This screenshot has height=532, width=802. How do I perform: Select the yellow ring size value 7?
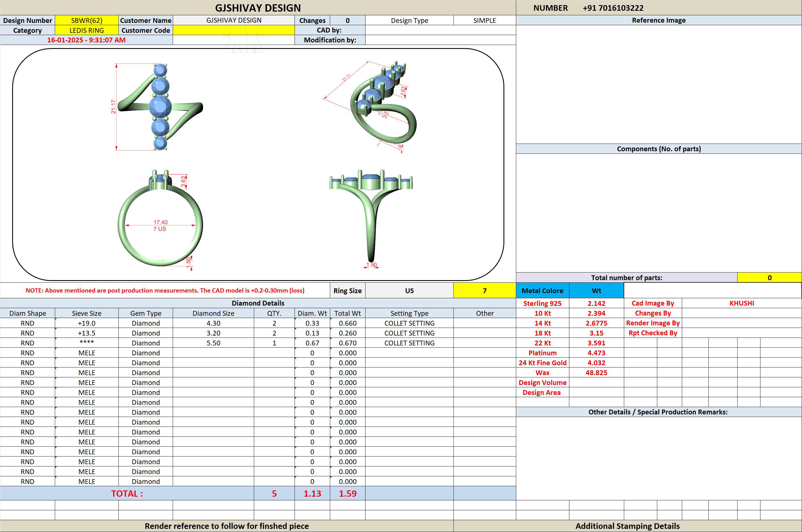(x=485, y=290)
